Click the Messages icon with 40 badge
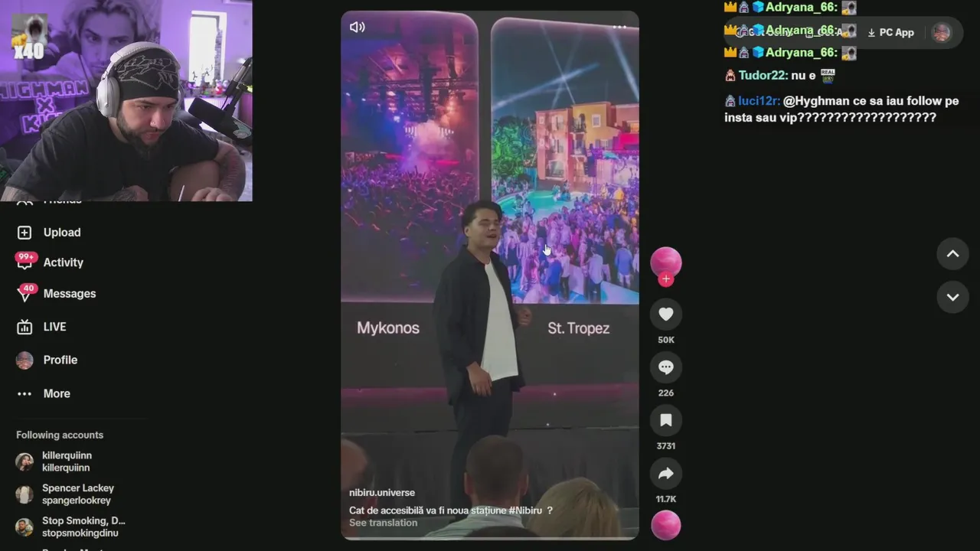 point(26,293)
